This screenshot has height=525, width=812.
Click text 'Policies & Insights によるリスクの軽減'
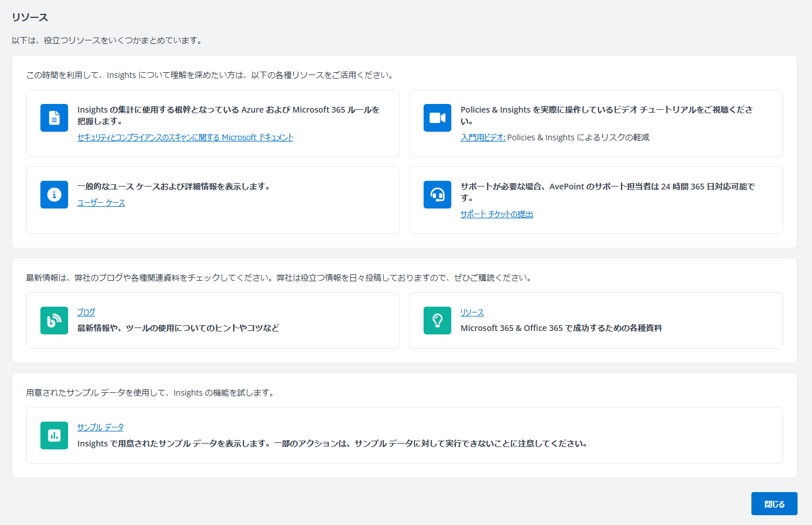pos(578,137)
